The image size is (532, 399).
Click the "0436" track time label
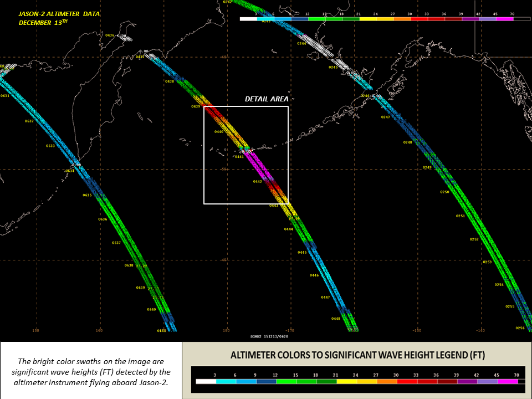(110, 35)
